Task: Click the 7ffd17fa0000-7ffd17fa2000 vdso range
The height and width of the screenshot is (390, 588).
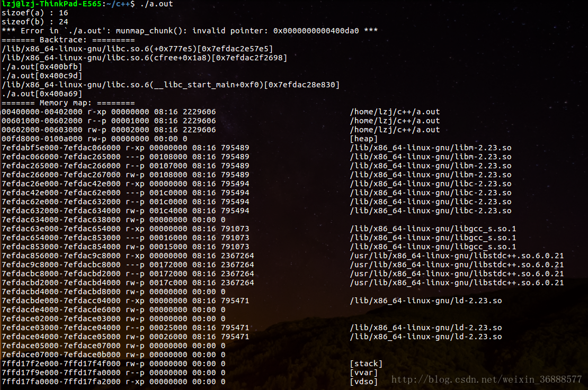Action: pos(61,382)
